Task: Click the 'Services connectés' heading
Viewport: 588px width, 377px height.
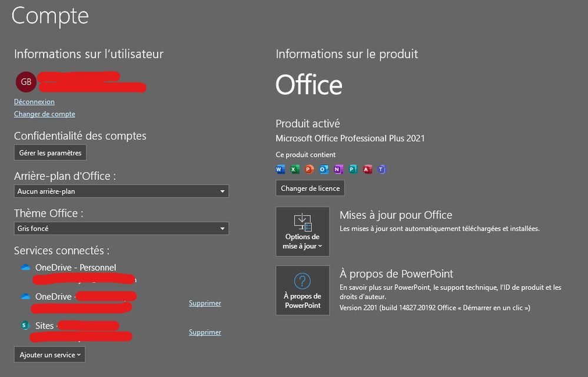Action: pyautogui.click(x=62, y=250)
